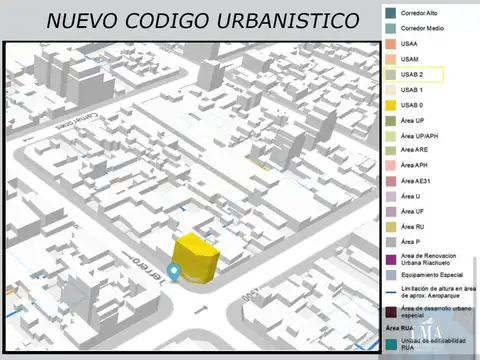Image resolution: width=480 pixels, height=360 pixels.
Task: Click the Equipamiento Especial swatch
Action: tap(391, 275)
